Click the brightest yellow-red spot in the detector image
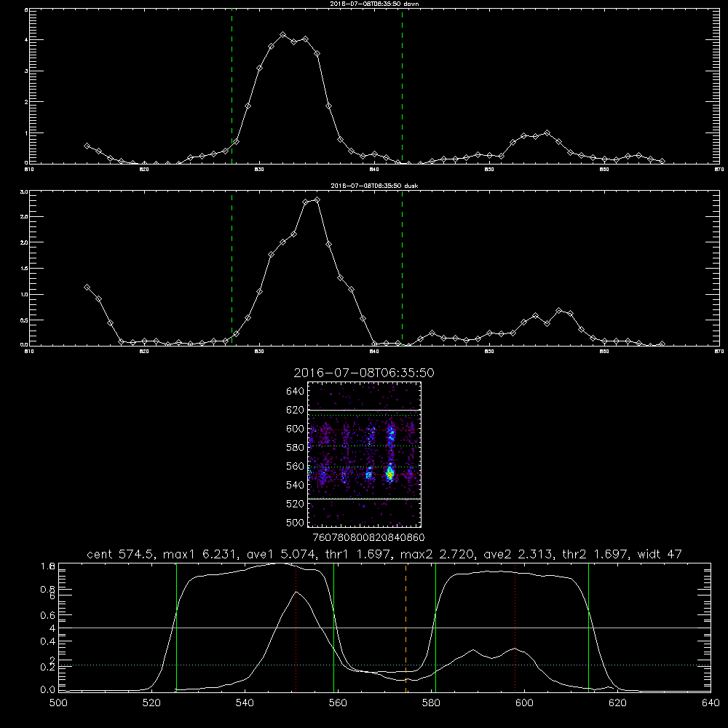The height and width of the screenshot is (728, 728). (x=390, y=475)
